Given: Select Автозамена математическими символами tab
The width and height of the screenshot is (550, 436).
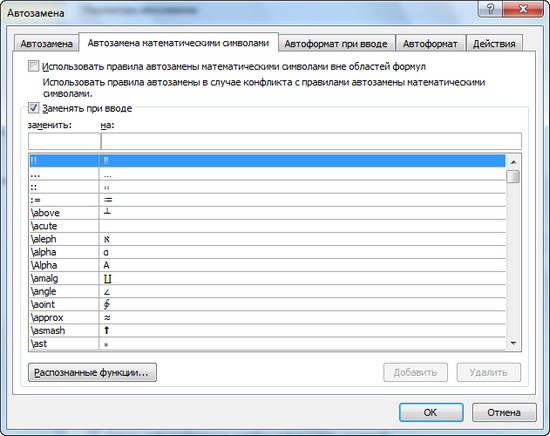Looking at the screenshot, I should tap(178, 43).
